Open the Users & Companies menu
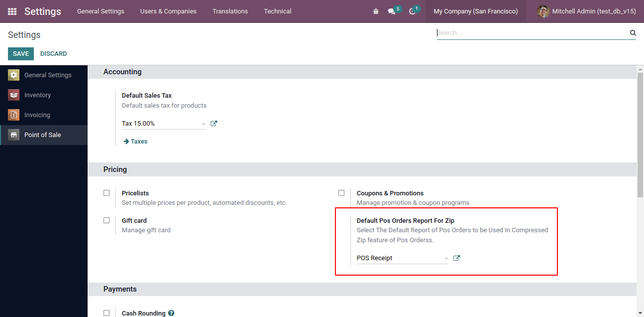644x317 pixels. 168,11
